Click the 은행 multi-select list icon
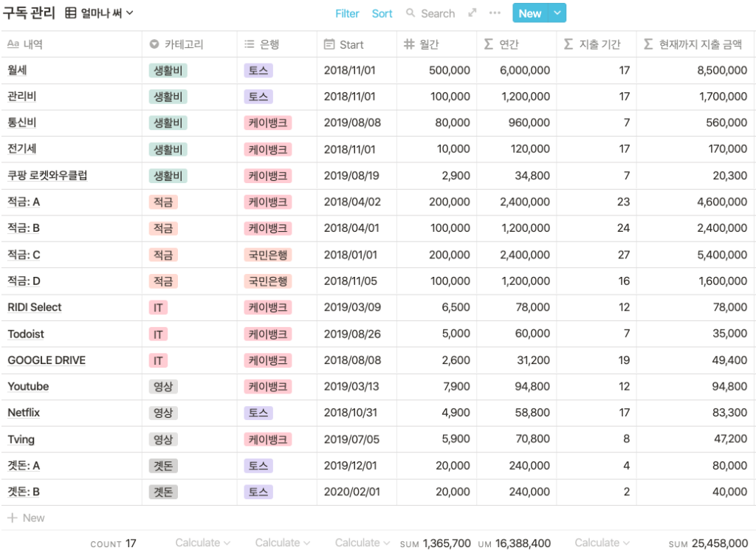 (250, 44)
